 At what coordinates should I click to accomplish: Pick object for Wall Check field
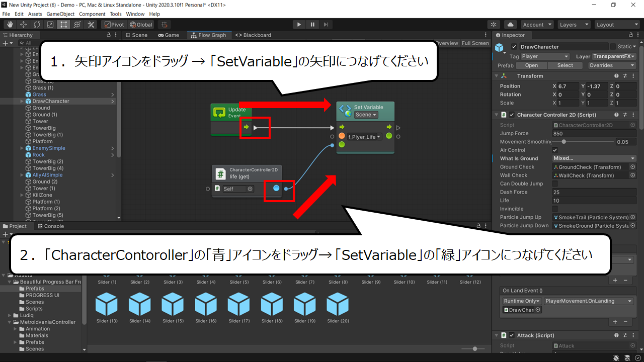[632, 175]
